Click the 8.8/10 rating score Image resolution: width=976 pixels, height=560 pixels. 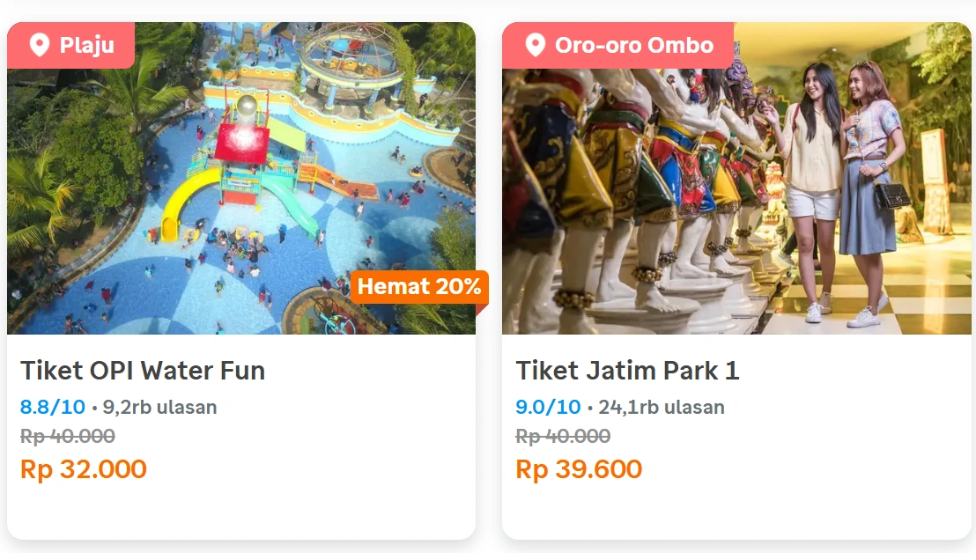tap(53, 407)
